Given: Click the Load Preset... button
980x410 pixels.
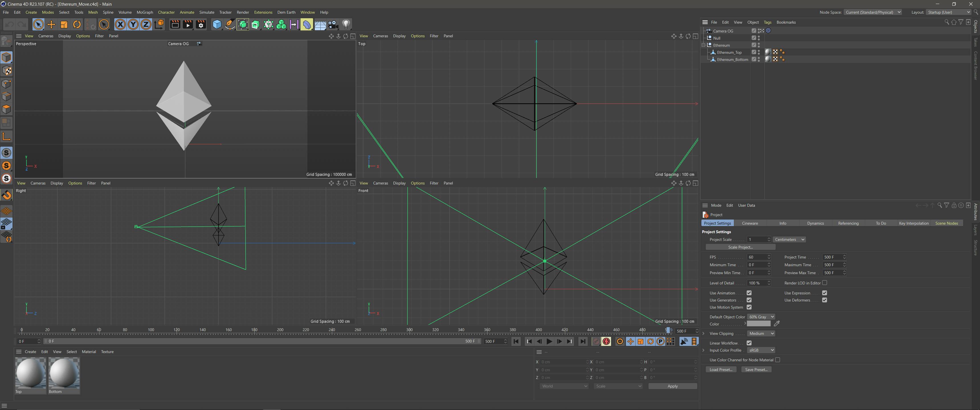Looking at the screenshot, I should (720, 370).
